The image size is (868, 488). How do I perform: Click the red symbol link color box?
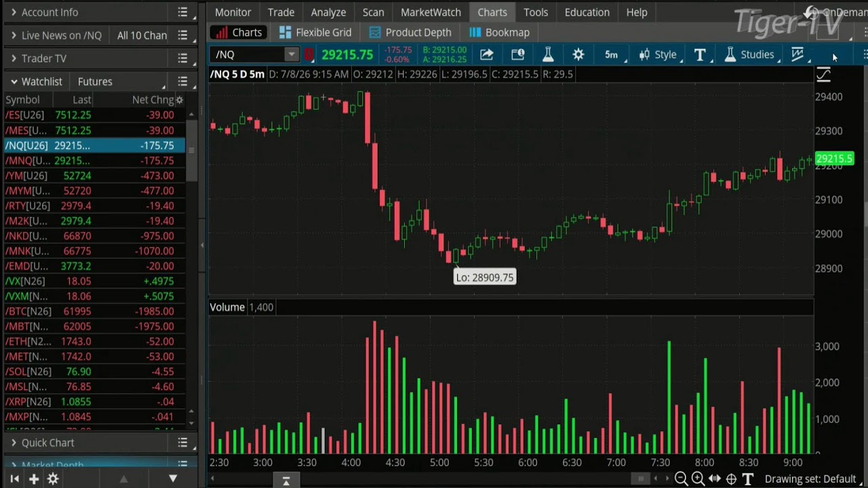309,55
